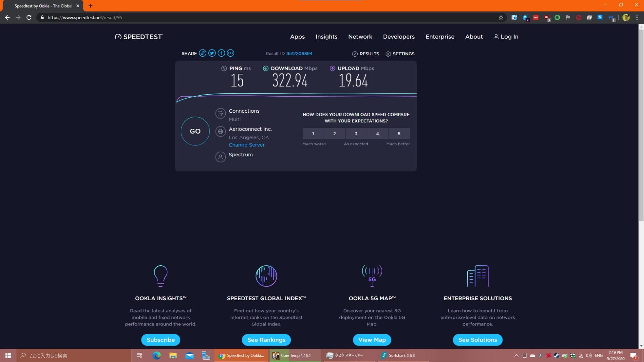The width and height of the screenshot is (644, 362).
Task: Open the Windows notification center
Action: coord(634,356)
